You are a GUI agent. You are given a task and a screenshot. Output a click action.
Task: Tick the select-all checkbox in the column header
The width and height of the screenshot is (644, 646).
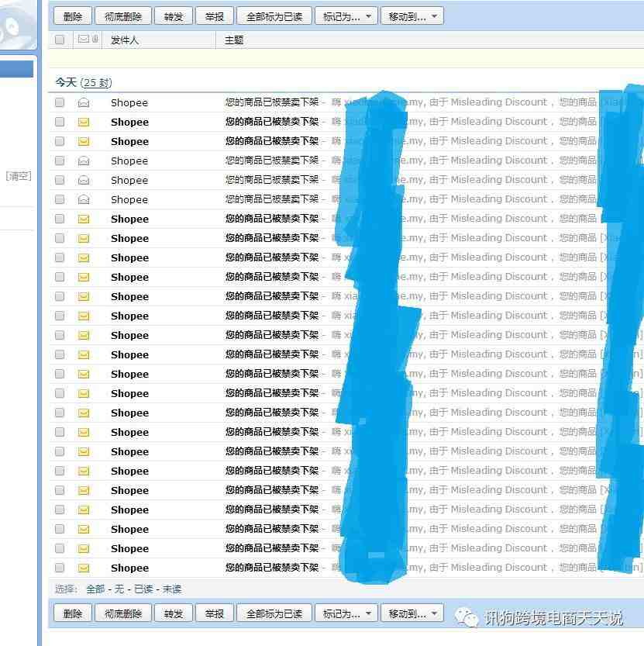[60, 40]
